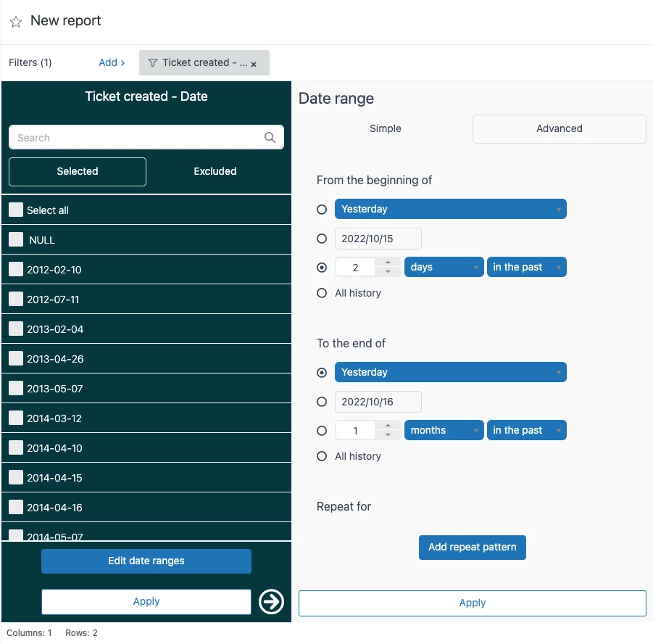Switch to the Excluded tab
The width and height of the screenshot is (653, 644).
click(x=215, y=171)
